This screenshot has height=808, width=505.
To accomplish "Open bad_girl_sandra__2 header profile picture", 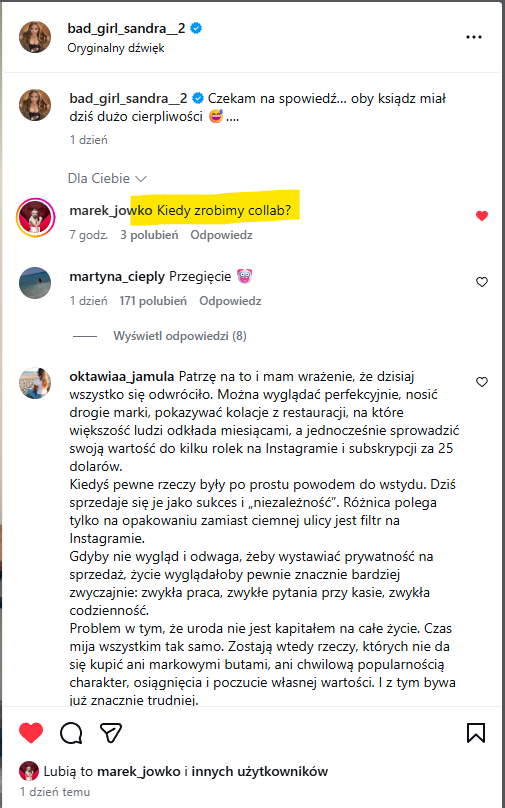I will (x=35, y=37).
